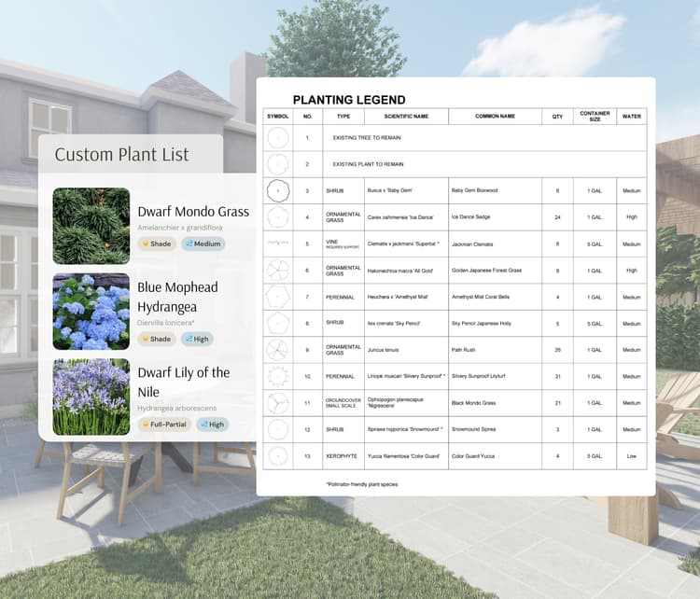
Task: Click the Medium water tag under Dwarf Mondo Grass
Action: point(203,244)
